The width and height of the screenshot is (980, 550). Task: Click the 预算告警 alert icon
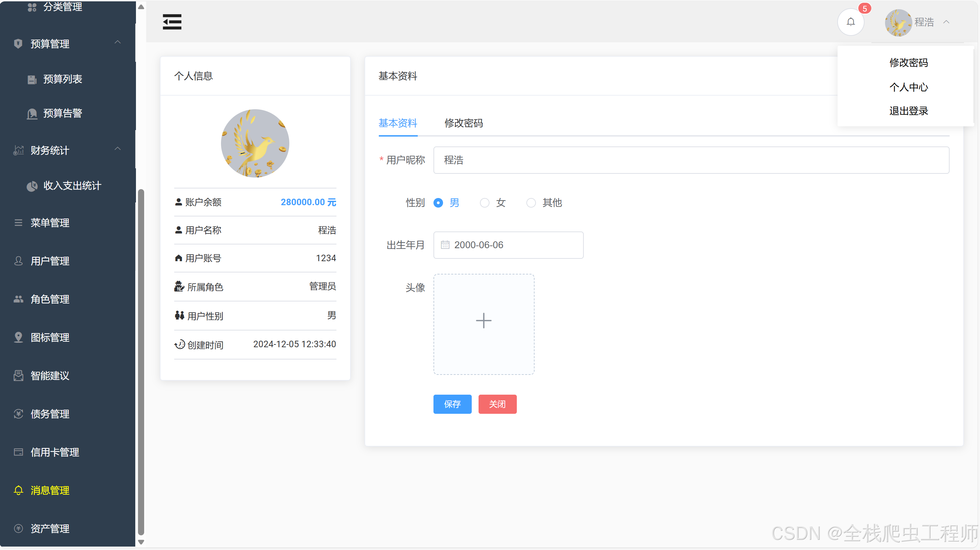(x=32, y=113)
